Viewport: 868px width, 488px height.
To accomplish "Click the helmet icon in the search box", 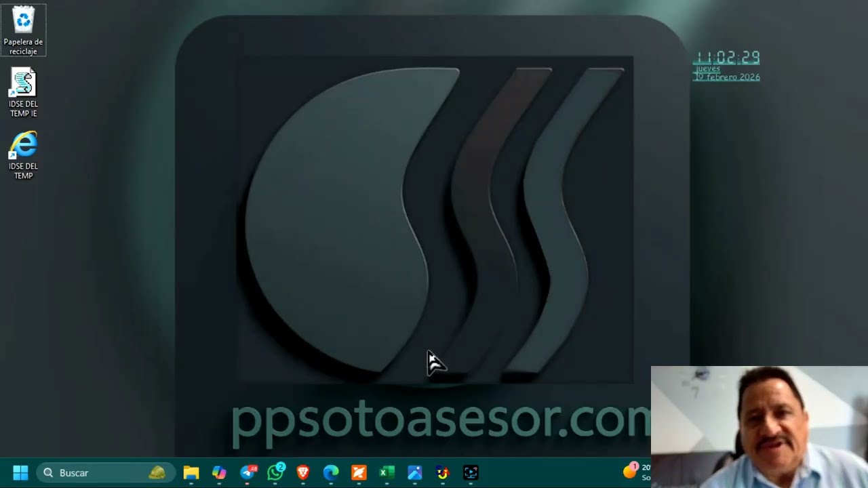I will 157,472.
